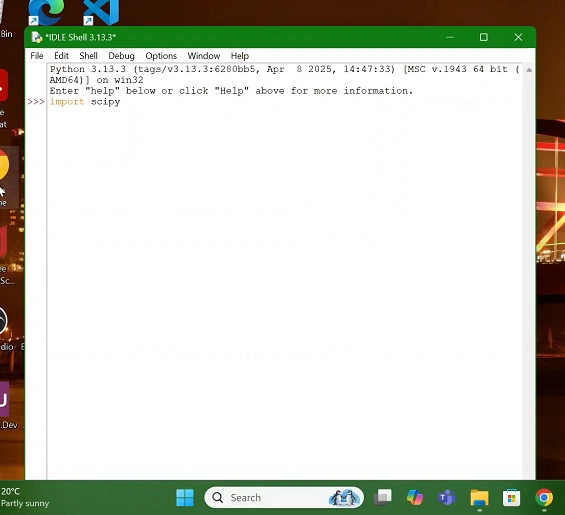Click the 'import scipy' line in shell
This screenshot has height=515, width=565.
(85, 102)
